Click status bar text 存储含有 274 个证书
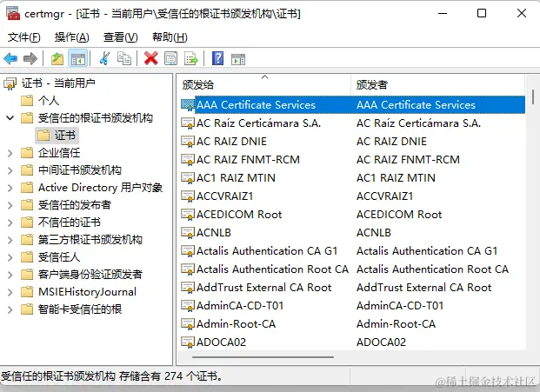Screen dimensions: 540x392 pos(170,375)
